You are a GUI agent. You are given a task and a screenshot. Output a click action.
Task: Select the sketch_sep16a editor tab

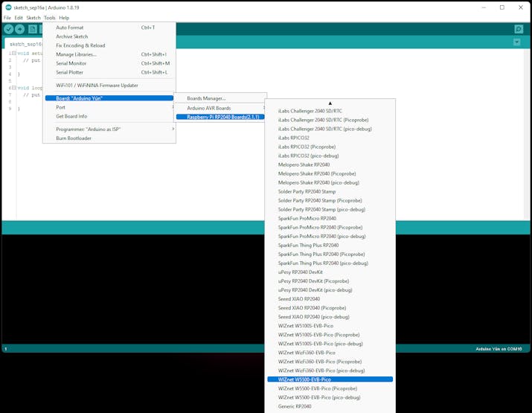25,44
